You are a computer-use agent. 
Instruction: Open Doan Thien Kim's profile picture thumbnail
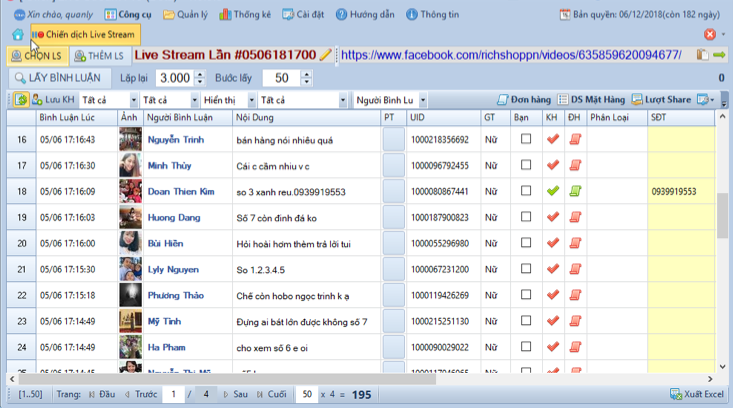pos(130,191)
